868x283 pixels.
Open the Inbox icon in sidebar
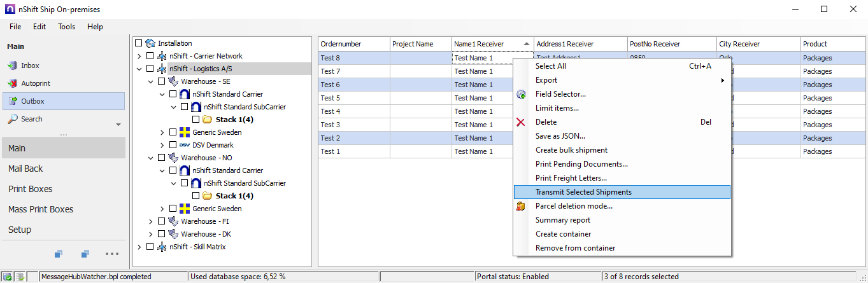12,66
